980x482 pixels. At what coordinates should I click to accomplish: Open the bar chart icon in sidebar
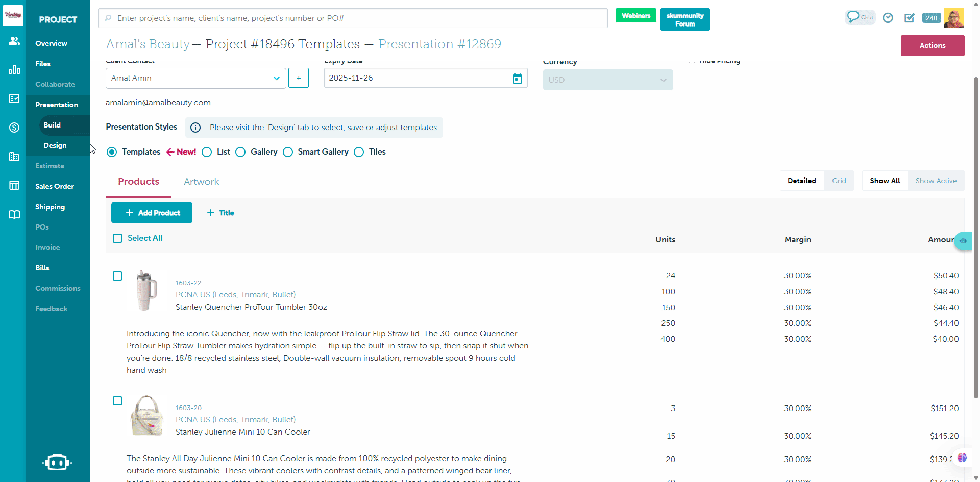14,69
